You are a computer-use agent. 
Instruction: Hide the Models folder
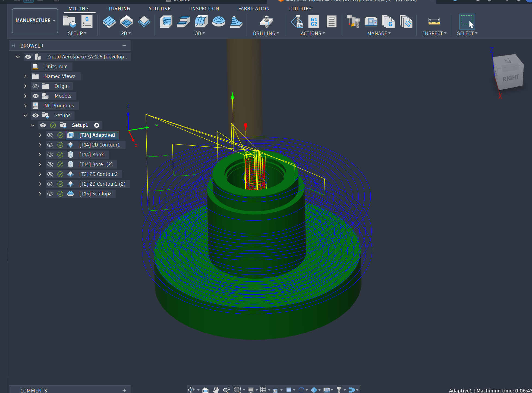pos(36,96)
